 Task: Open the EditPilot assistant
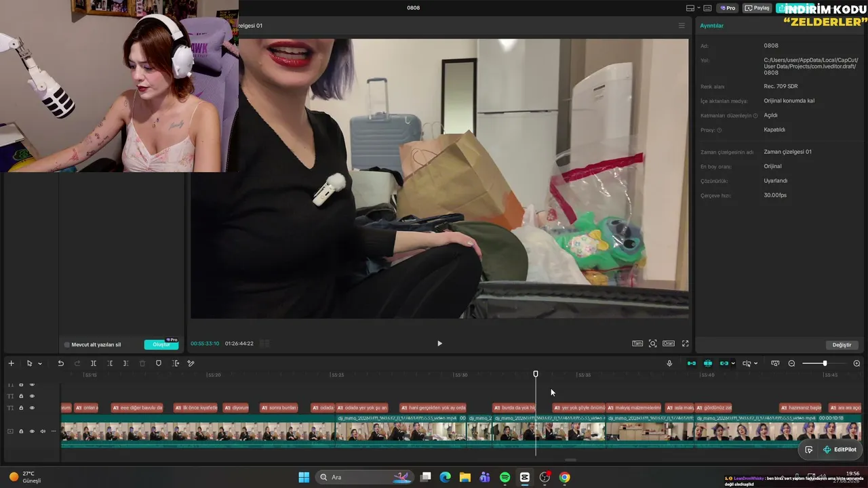(840, 449)
